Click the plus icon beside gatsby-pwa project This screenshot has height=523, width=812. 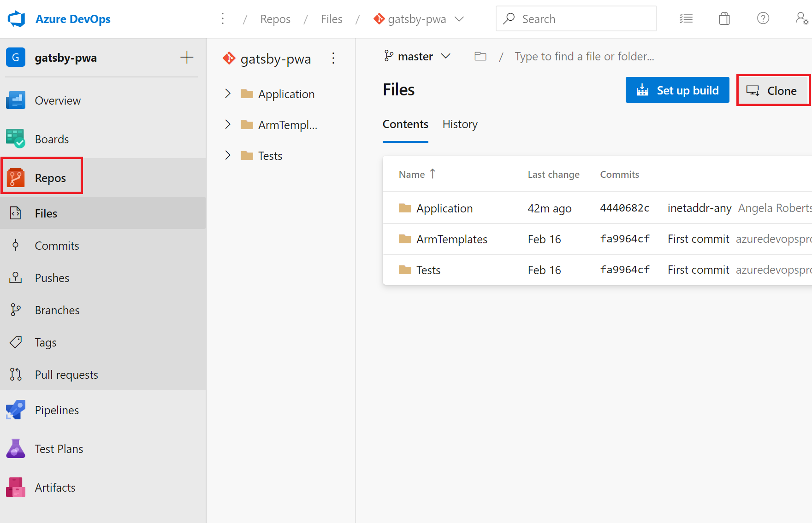pyautogui.click(x=187, y=58)
